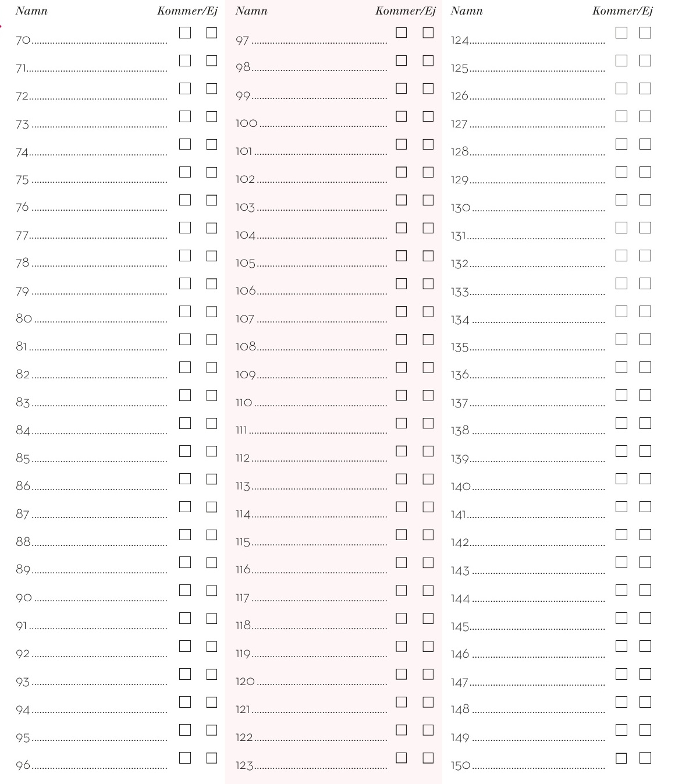Check the Ej box for row 96
This screenshot has height=784, width=675.
pos(212,758)
